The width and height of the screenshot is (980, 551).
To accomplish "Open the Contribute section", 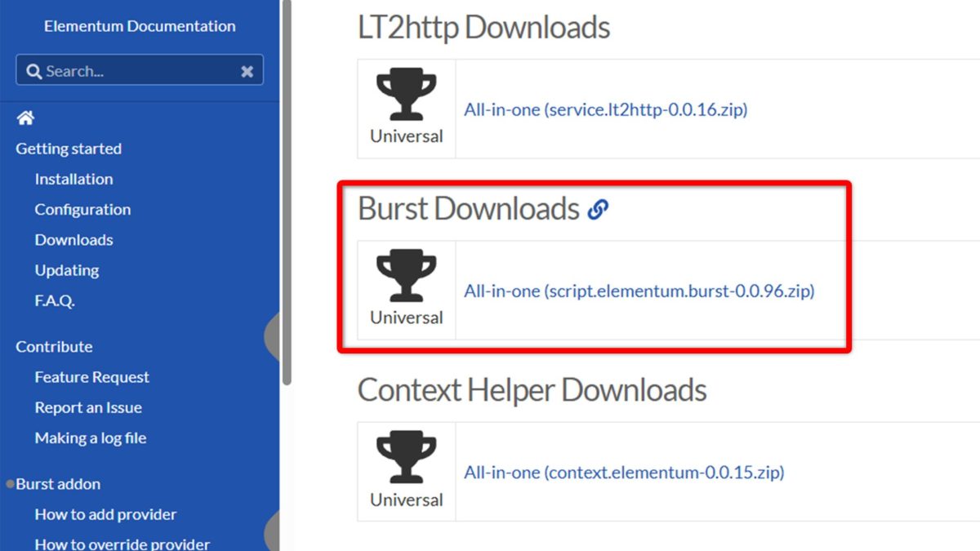I will click(x=54, y=347).
